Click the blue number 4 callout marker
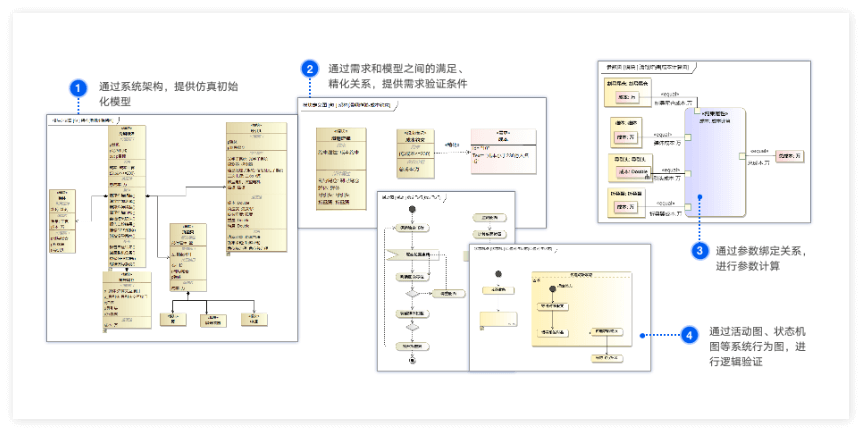The image size is (864, 434). pos(690,335)
